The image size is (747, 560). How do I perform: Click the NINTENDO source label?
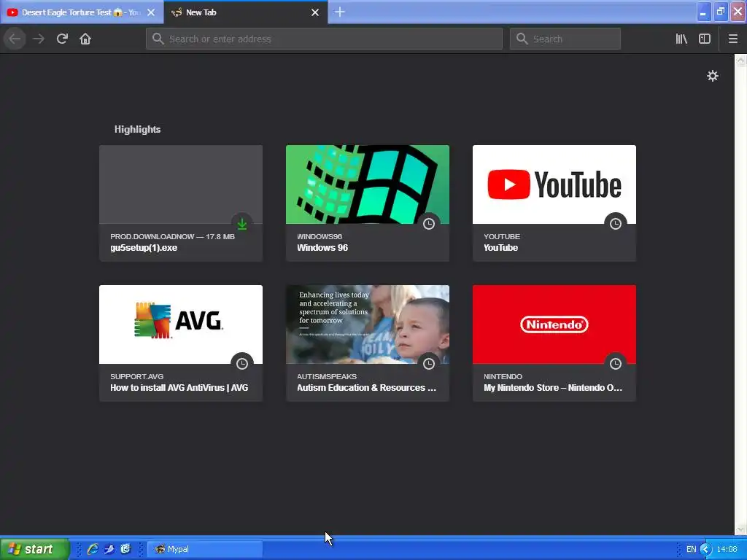(503, 376)
